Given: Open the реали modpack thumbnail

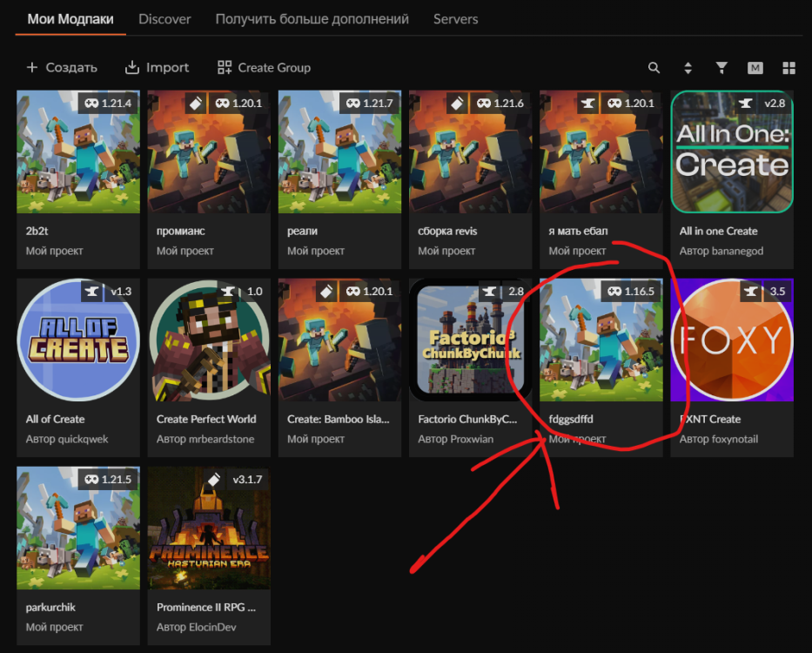Looking at the screenshot, I should (339, 151).
